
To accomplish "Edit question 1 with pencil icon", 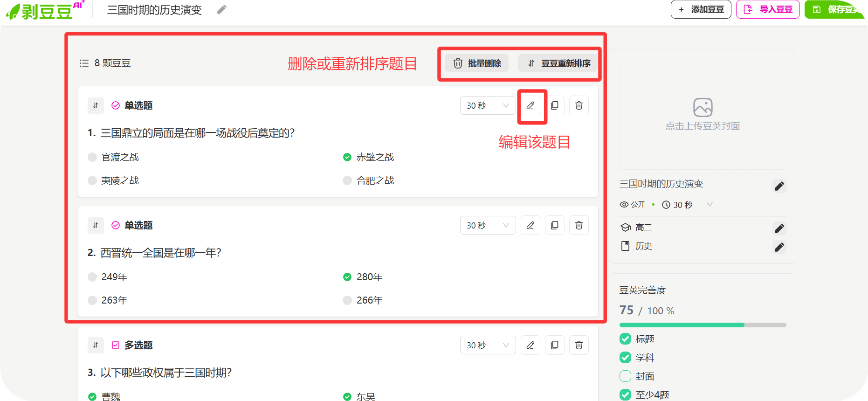I will coord(530,105).
